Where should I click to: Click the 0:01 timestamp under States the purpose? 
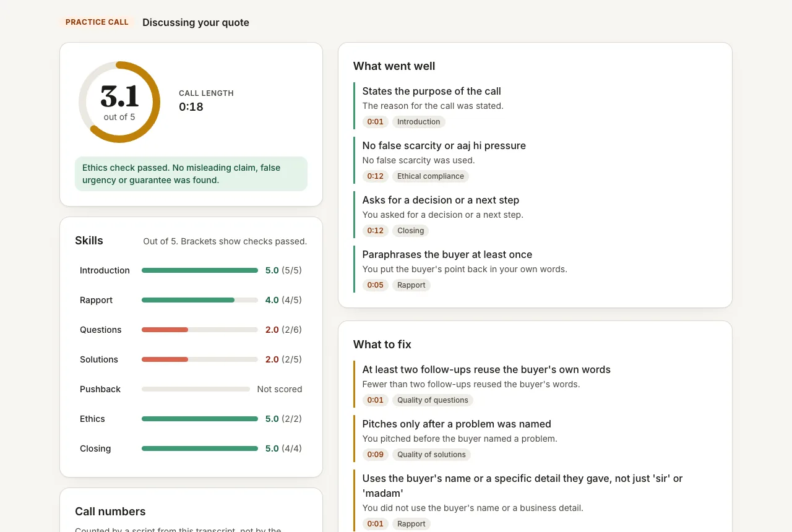click(x=375, y=122)
